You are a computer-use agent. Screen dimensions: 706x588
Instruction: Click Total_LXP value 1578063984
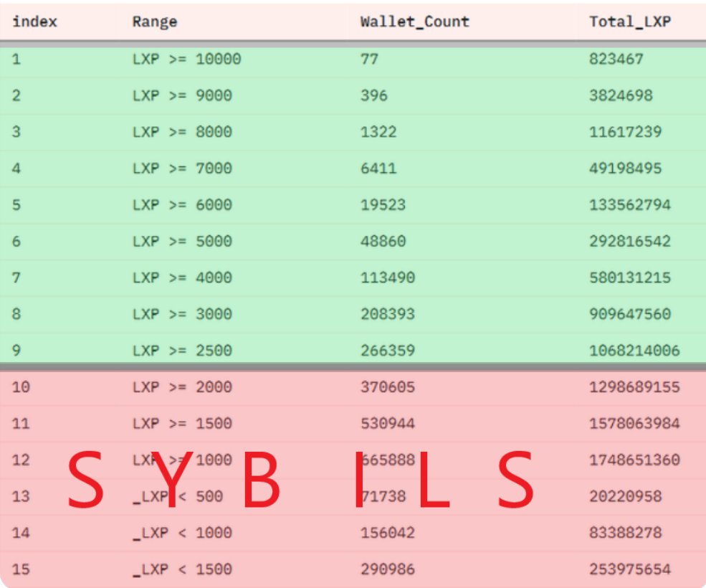click(634, 423)
